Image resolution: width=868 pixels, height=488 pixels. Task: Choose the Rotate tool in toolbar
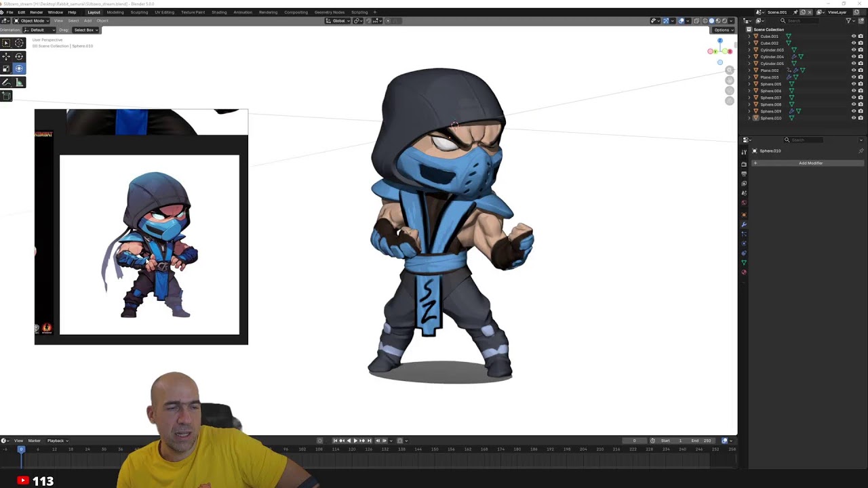tap(19, 56)
